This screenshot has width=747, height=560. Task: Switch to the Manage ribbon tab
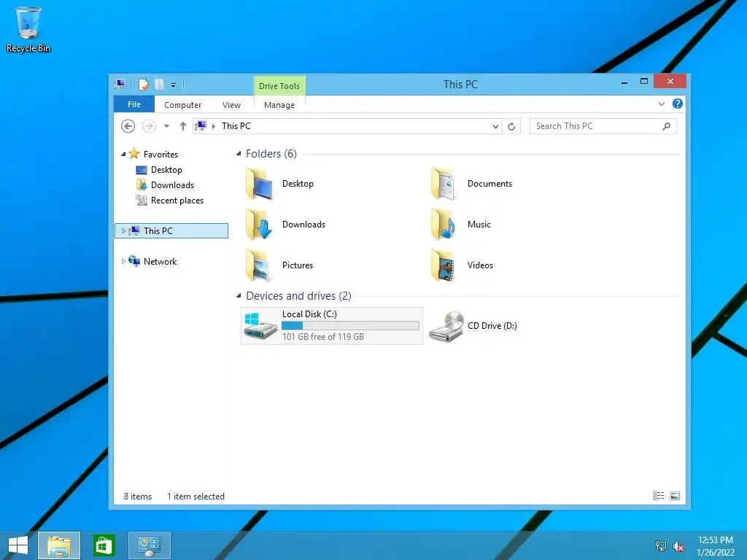pyautogui.click(x=279, y=105)
